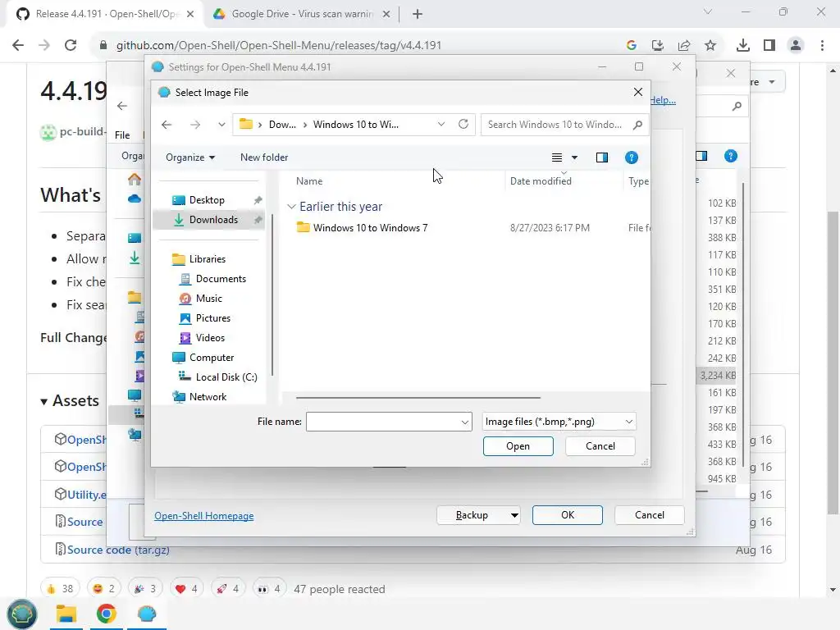This screenshot has width=840, height=630.
Task: Click New folder in file dialog
Action: (264, 157)
